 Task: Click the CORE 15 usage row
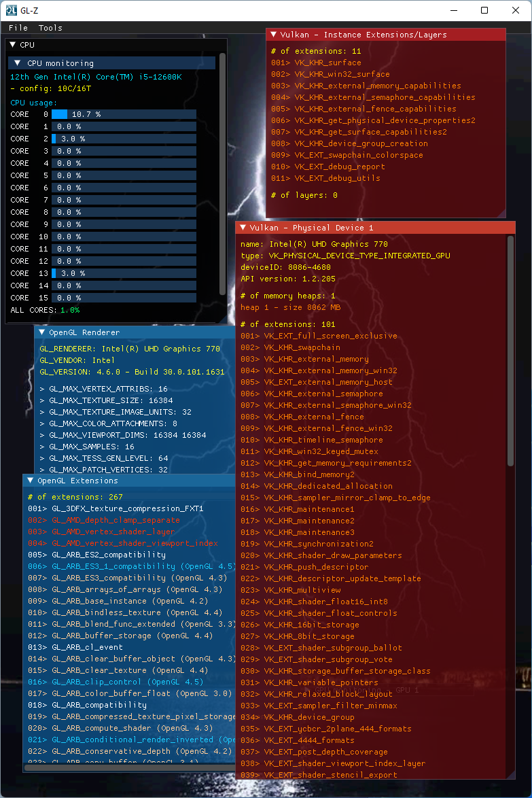click(x=103, y=298)
